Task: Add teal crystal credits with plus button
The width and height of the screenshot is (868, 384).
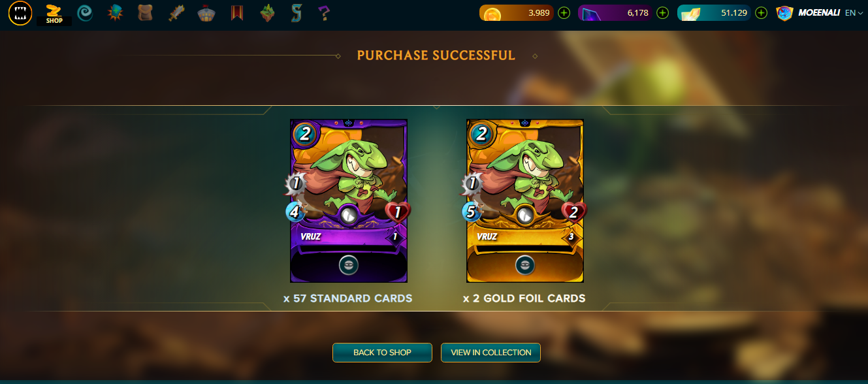Action: tap(761, 12)
